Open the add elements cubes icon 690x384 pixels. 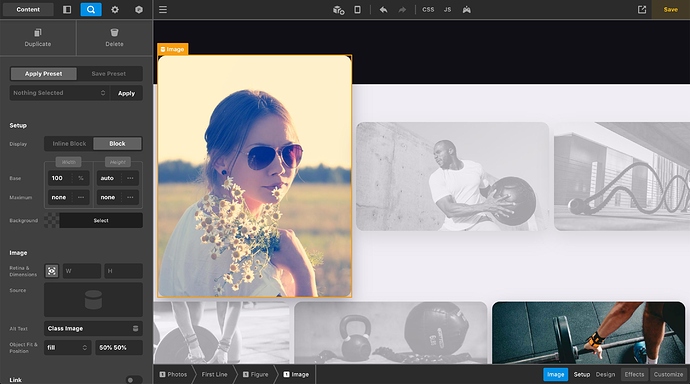(x=338, y=10)
